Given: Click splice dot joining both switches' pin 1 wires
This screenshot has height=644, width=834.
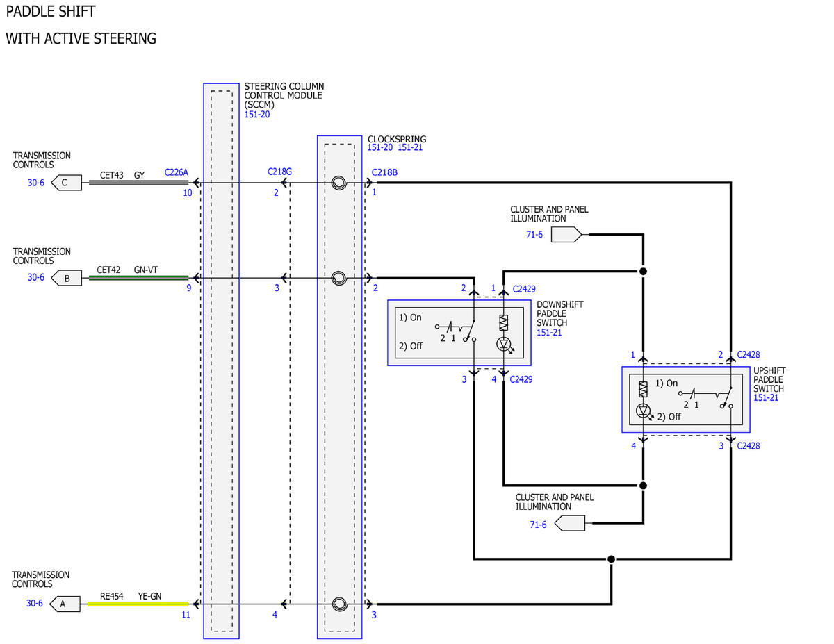Looking at the screenshot, I should click(x=644, y=271).
